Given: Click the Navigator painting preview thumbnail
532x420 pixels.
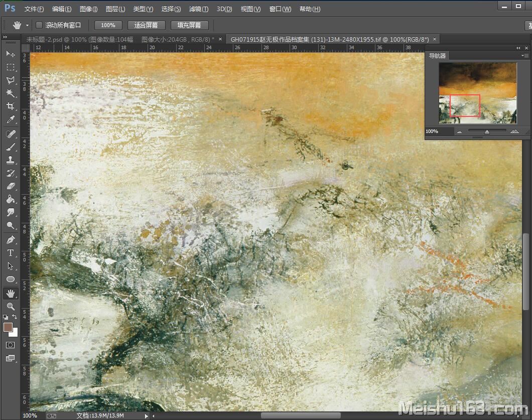Looking at the screenshot, I should tap(478, 93).
